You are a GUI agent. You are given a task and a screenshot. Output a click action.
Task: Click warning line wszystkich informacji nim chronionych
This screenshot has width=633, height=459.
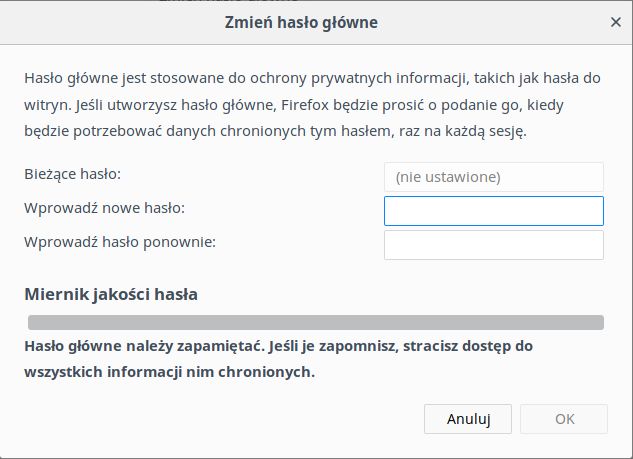point(170,372)
